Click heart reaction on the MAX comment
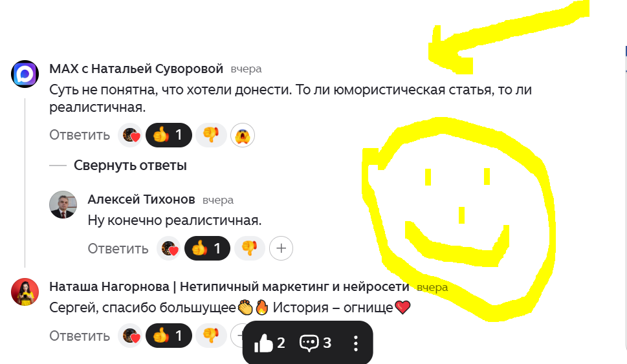 [x=130, y=136]
